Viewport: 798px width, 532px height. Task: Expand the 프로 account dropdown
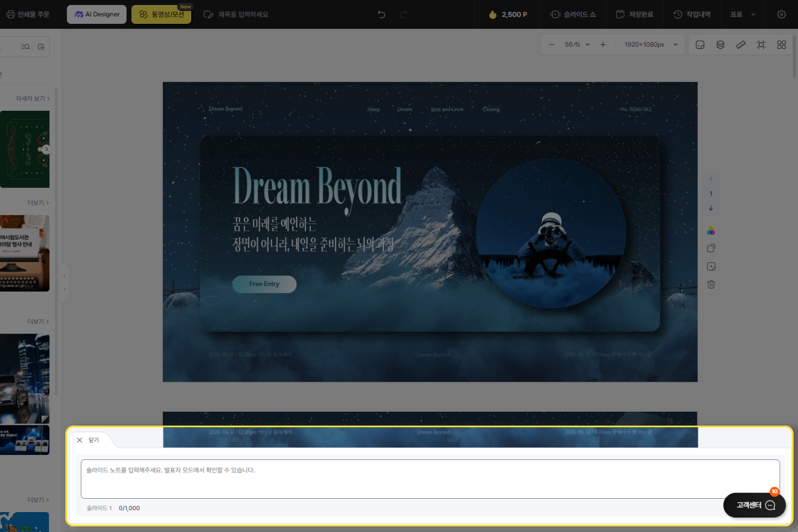point(743,14)
